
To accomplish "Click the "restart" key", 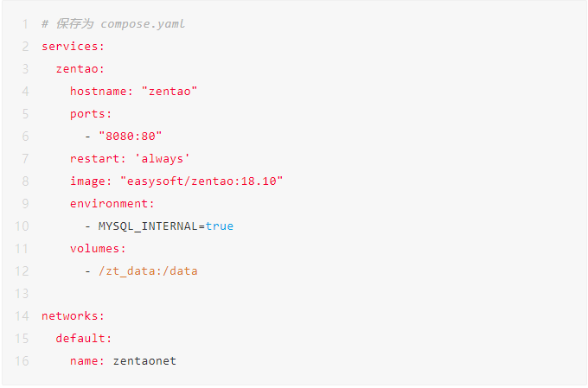I will click(95, 158).
